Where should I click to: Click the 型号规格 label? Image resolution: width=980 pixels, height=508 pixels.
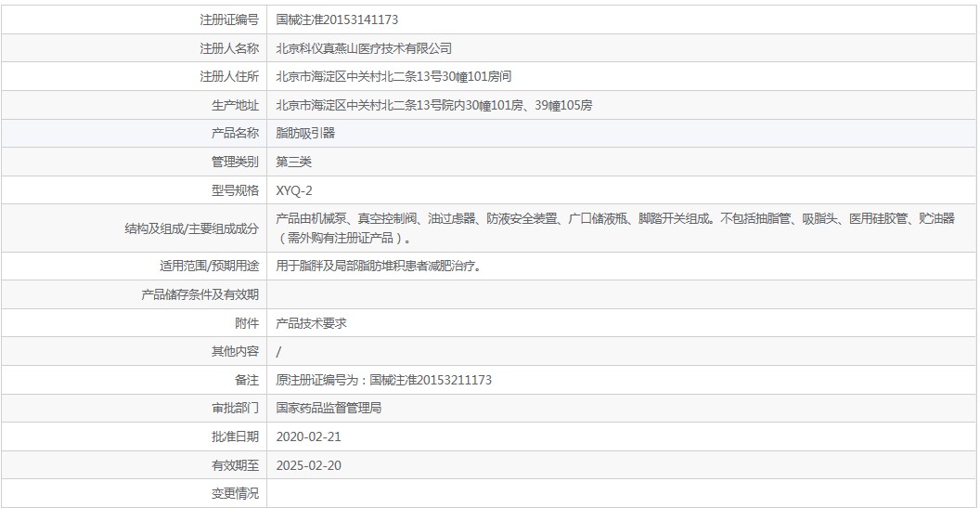pos(235,190)
